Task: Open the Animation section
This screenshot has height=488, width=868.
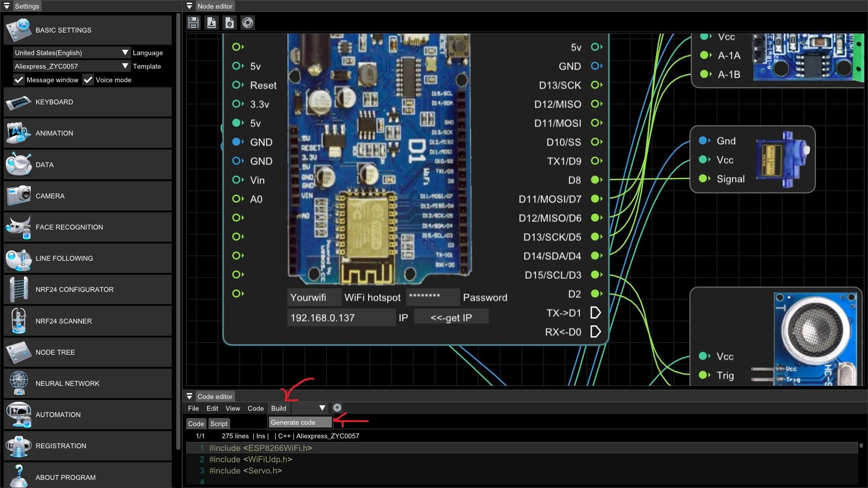Action: point(88,133)
